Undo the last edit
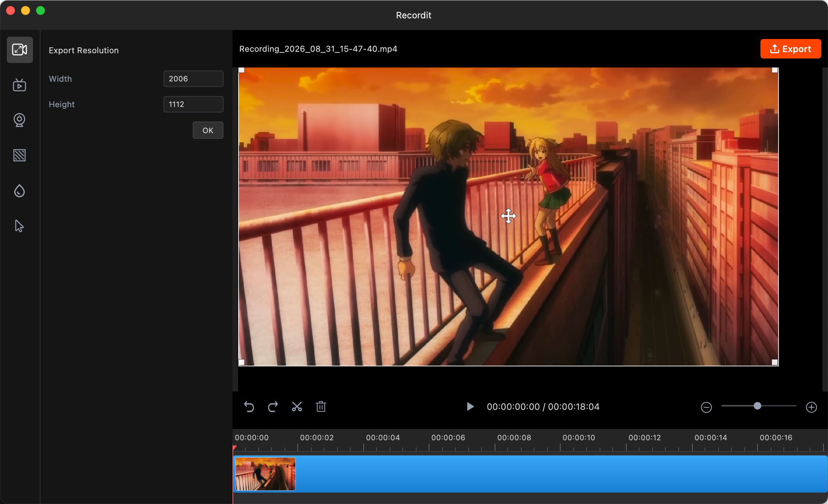828x504 pixels. point(249,407)
